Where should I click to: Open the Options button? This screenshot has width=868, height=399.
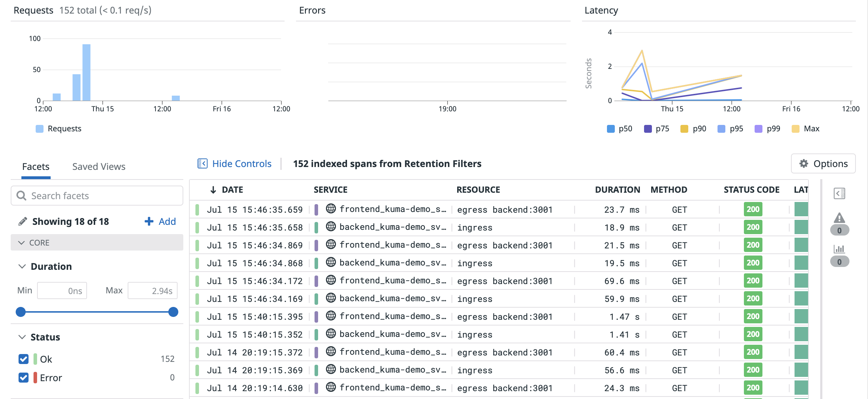coord(823,163)
